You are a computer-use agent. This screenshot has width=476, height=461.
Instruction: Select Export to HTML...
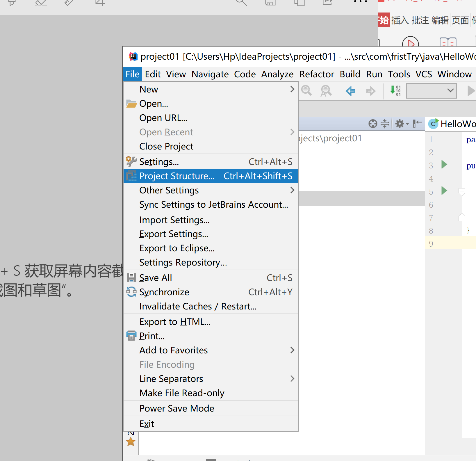click(211, 322)
